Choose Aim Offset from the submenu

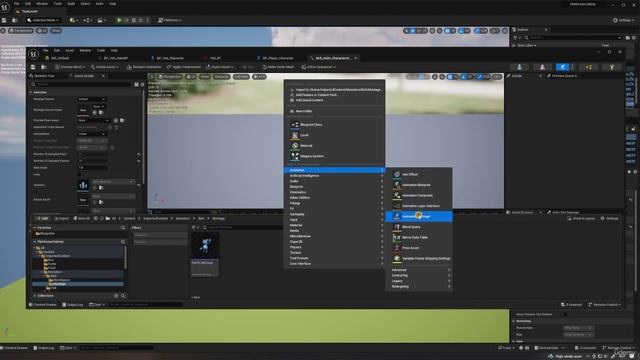point(419,174)
